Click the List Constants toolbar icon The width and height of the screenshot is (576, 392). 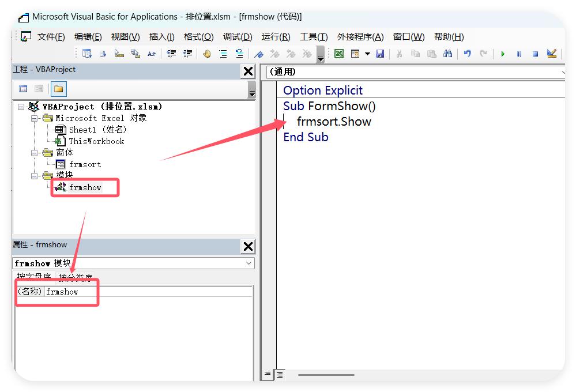coord(103,54)
